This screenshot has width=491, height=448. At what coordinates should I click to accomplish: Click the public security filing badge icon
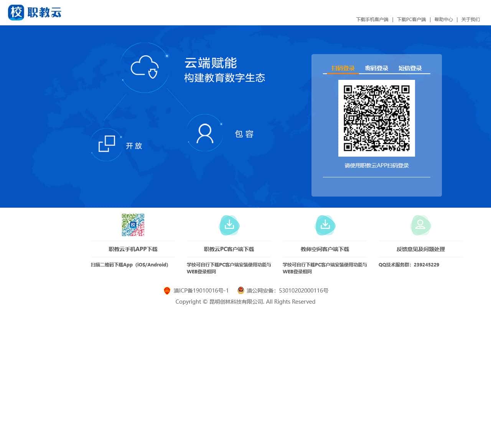pyautogui.click(x=241, y=291)
